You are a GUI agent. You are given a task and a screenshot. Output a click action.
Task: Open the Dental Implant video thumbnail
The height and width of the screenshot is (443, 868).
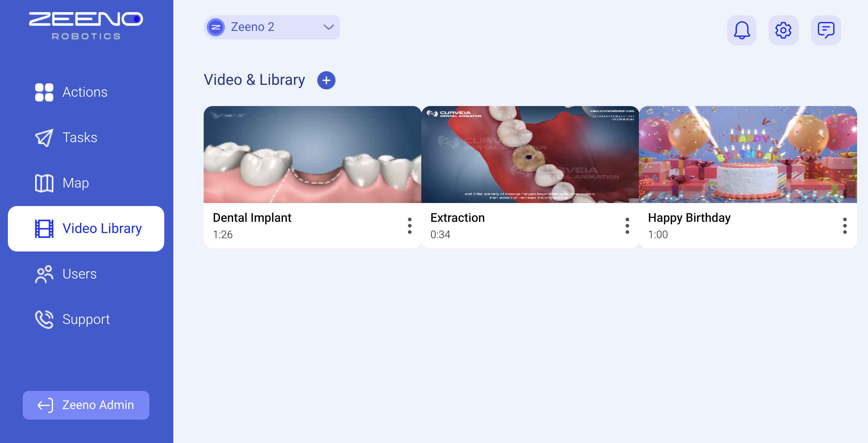pos(312,154)
